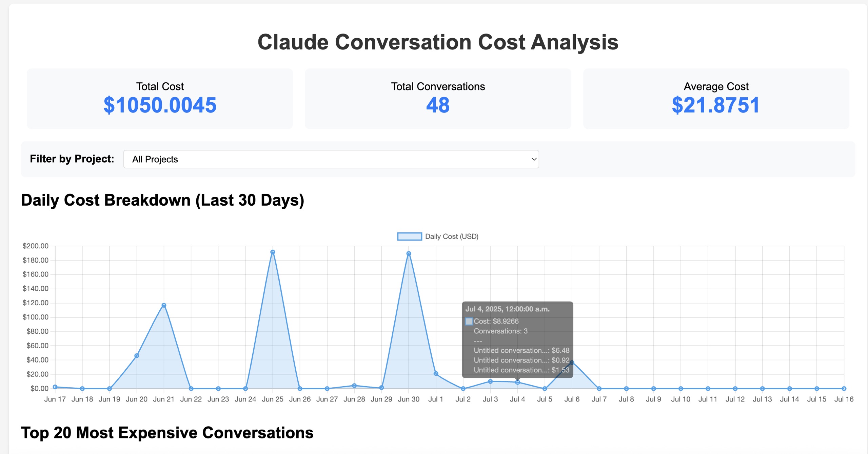
Task: Click the 'Jun 30' x-axis label
Action: tap(409, 399)
